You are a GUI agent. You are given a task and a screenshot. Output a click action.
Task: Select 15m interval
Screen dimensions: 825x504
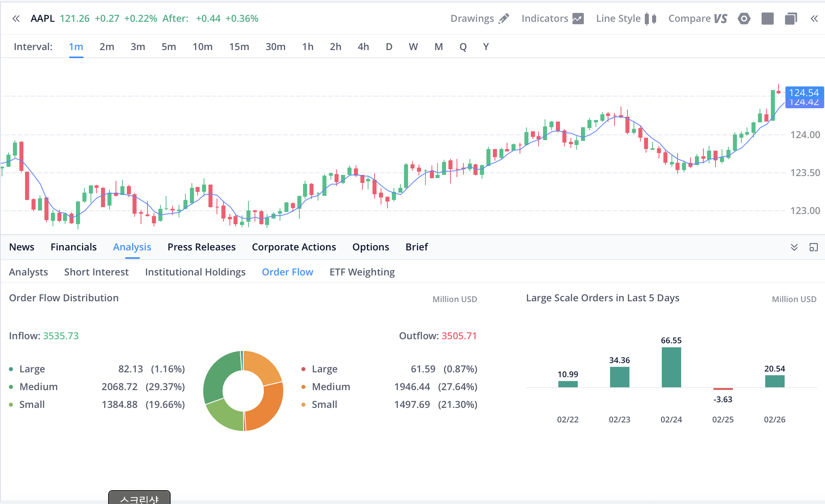tap(239, 47)
